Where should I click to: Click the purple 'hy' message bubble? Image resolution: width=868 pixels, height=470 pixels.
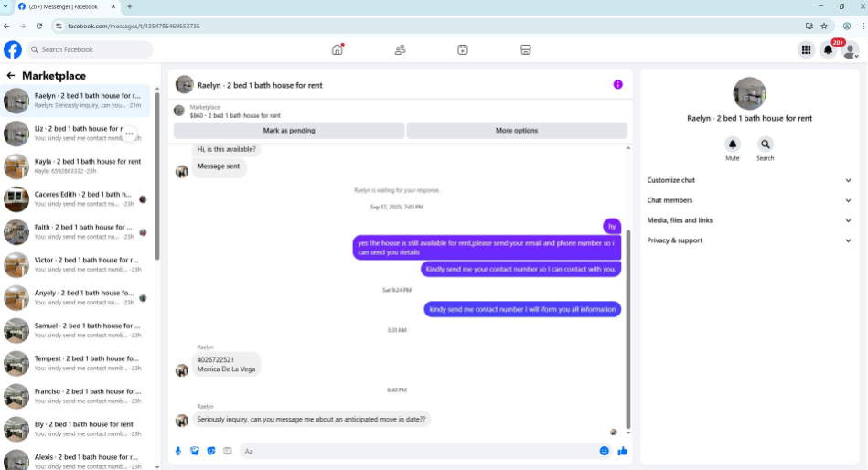[x=612, y=227]
